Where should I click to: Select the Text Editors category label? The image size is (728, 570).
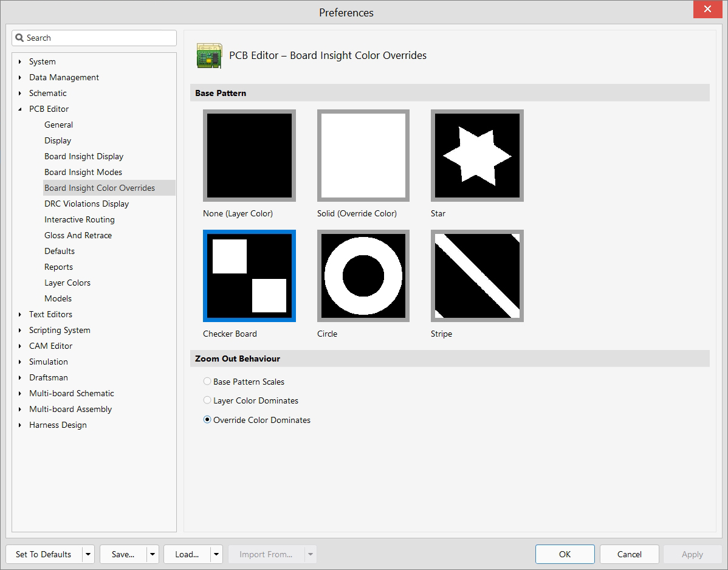(x=50, y=315)
